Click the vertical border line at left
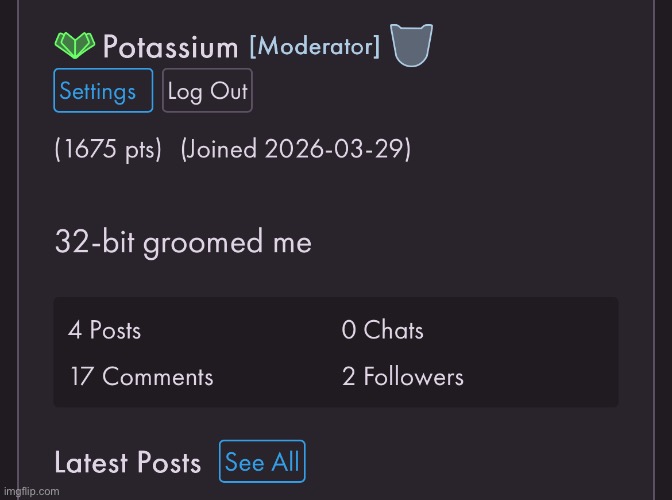 pyautogui.click(x=18, y=250)
